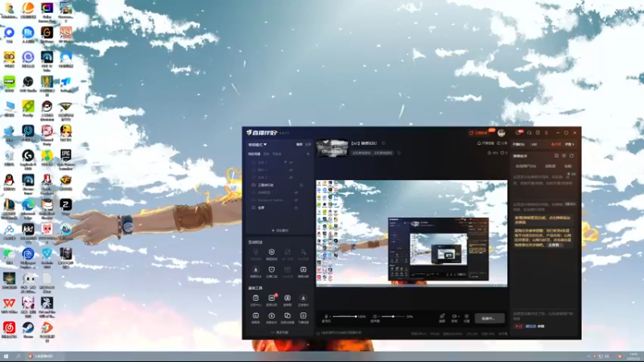Screen dimensions: 644x362
Task: Click the 分享 share link
Action: pyautogui.click(x=502, y=143)
